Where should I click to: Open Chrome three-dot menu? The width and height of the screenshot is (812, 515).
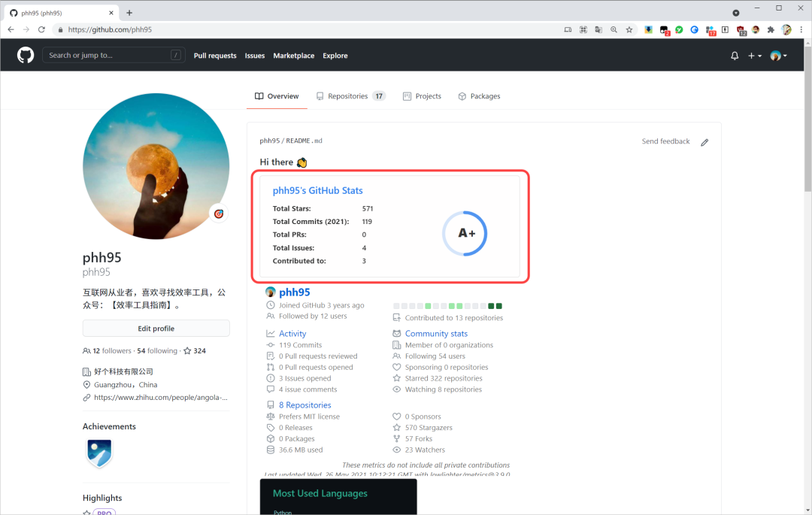tap(801, 29)
